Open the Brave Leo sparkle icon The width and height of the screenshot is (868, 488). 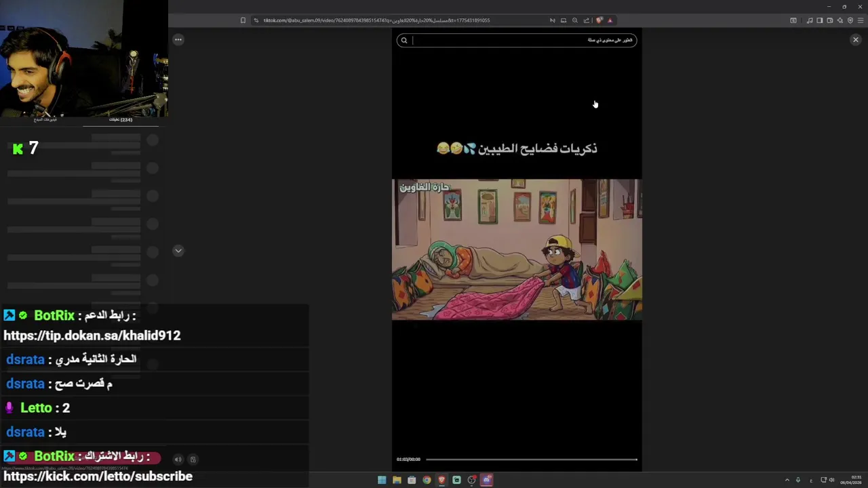pyautogui.click(x=840, y=20)
